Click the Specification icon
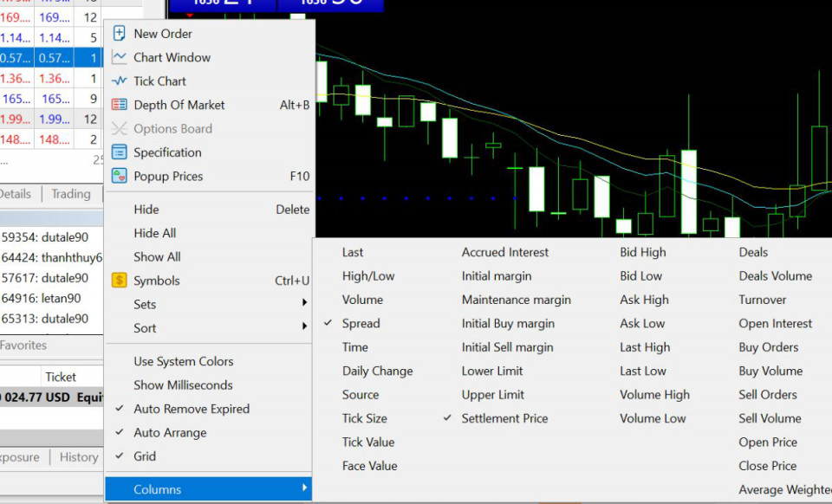Viewport: 832px width, 504px height. tap(120, 152)
